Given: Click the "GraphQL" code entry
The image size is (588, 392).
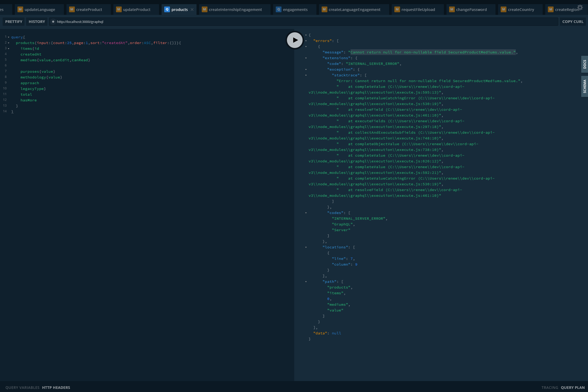Looking at the screenshot, I should (x=342, y=224).
